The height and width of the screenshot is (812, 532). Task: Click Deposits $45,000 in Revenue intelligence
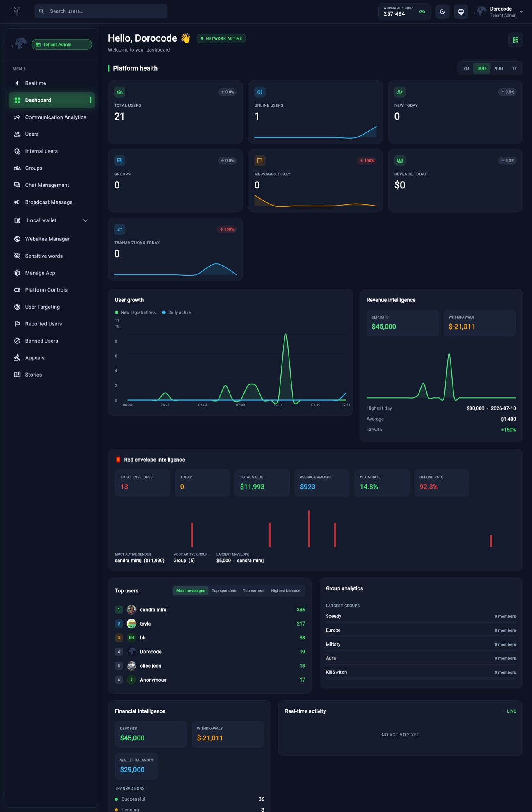click(x=403, y=323)
